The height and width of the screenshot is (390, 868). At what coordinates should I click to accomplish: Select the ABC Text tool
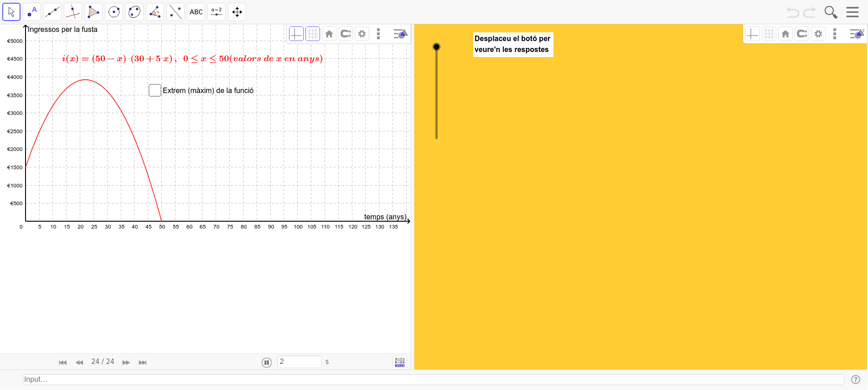coord(196,12)
